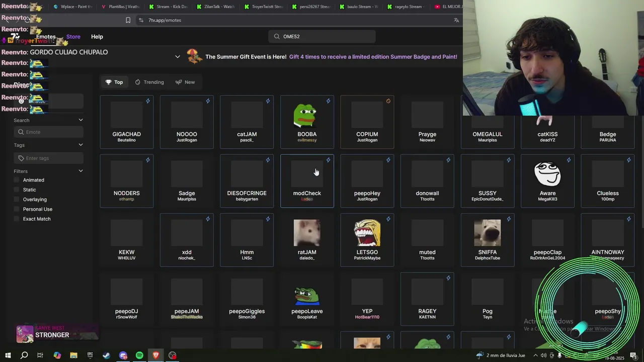Switch to the Wplace browser tab
This screenshot has height=362, width=644.
click(x=73, y=7)
